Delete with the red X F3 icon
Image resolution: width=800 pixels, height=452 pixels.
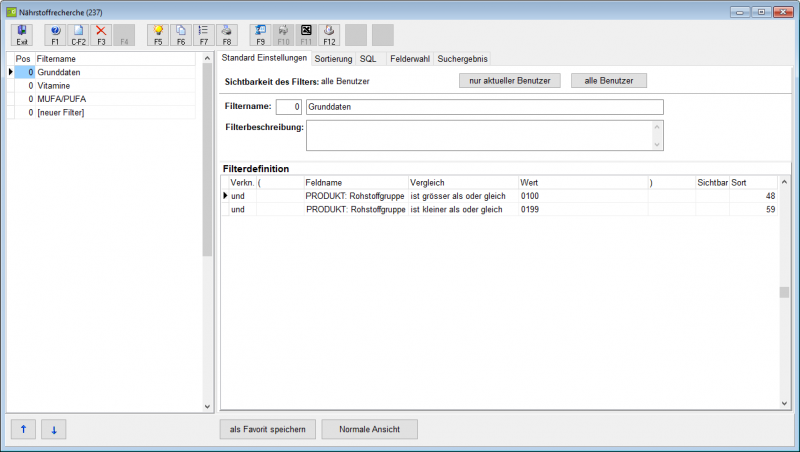(x=101, y=35)
